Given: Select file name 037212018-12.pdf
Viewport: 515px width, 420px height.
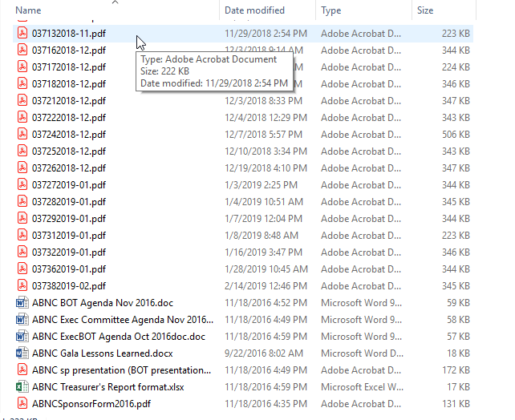Looking at the screenshot, I should [x=69, y=101].
